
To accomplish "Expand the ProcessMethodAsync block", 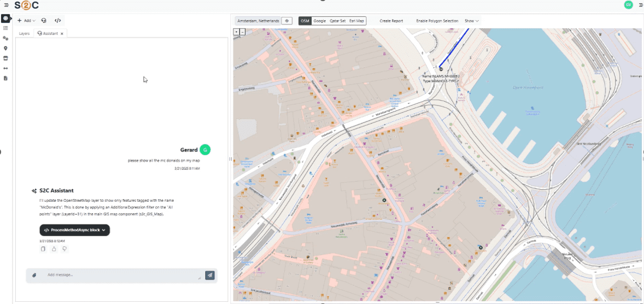I will point(74,230).
